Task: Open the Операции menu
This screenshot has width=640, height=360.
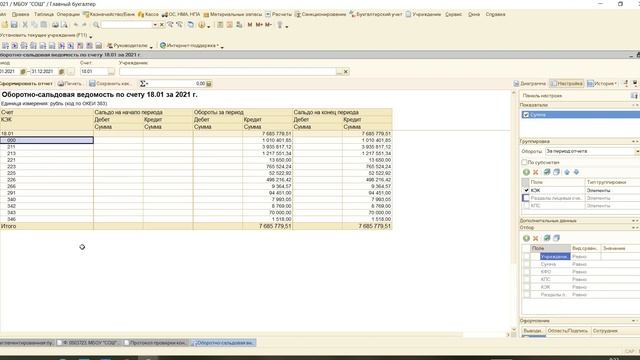Action: (x=68, y=14)
